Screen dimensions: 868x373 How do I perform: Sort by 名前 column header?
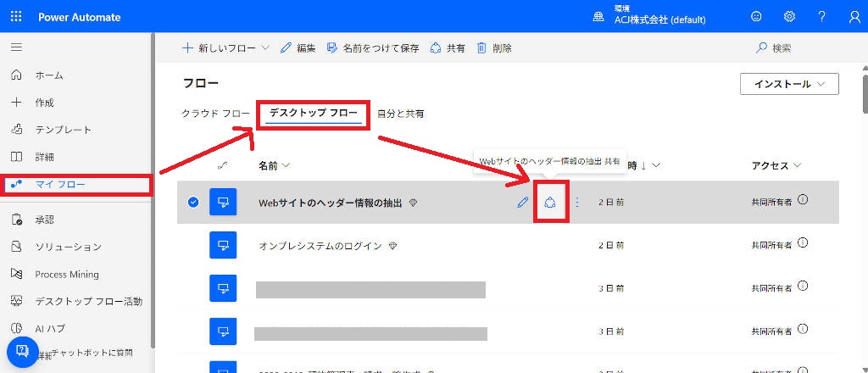tap(275, 165)
